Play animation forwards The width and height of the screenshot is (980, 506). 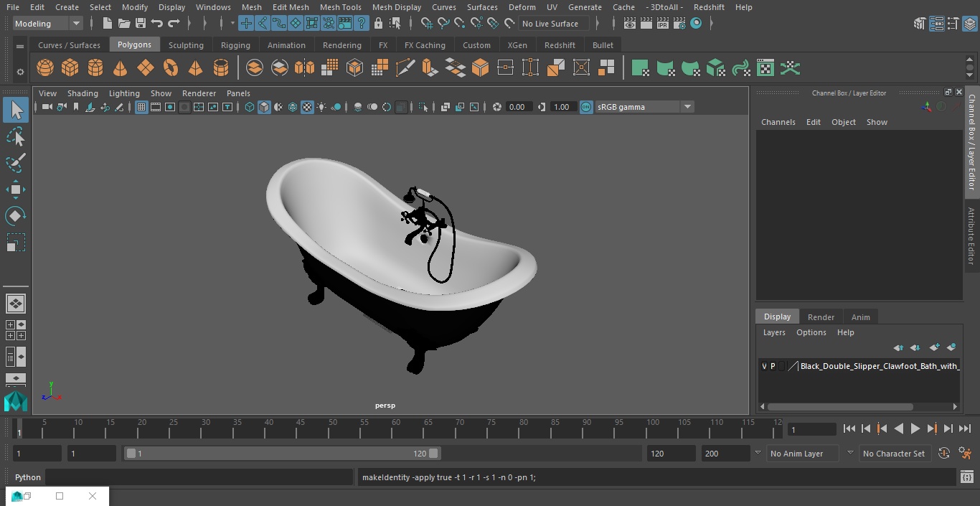coord(915,428)
